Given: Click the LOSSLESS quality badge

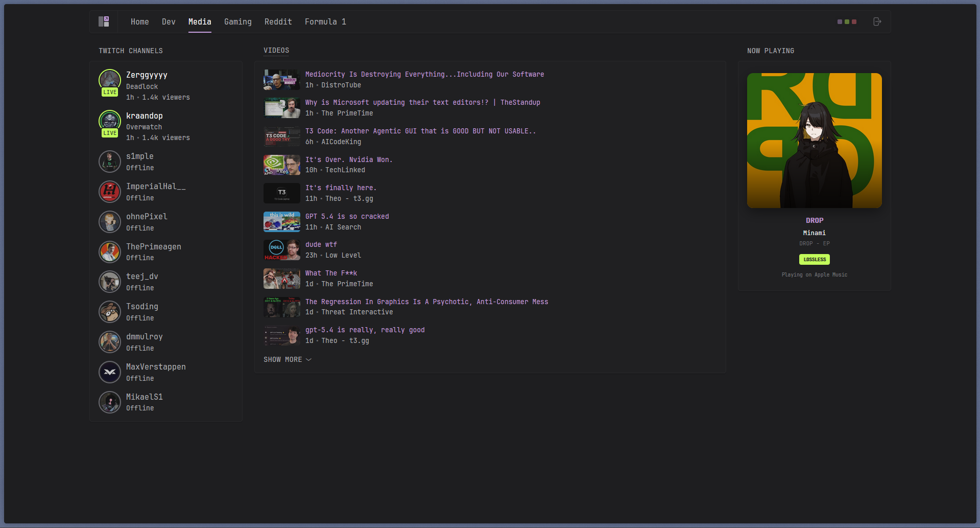Looking at the screenshot, I should [814, 259].
